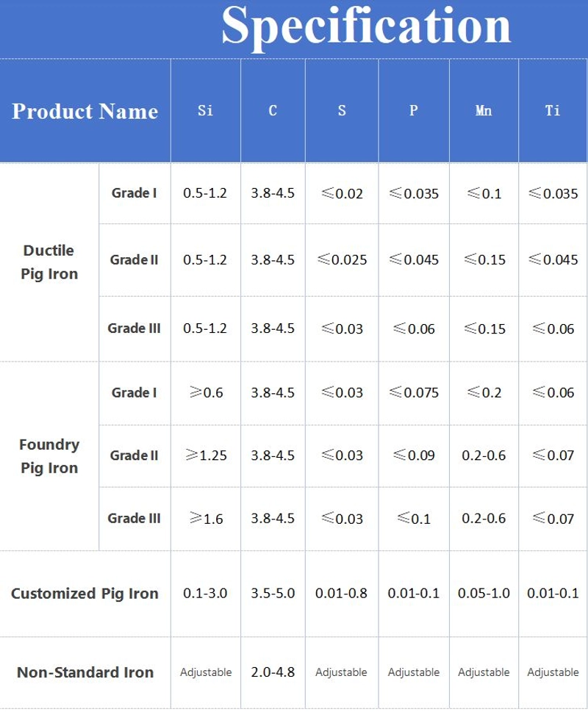The image size is (588, 712).
Task: Select Foundry Grade I Mn value ≤0.2
Action: [x=484, y=392]
